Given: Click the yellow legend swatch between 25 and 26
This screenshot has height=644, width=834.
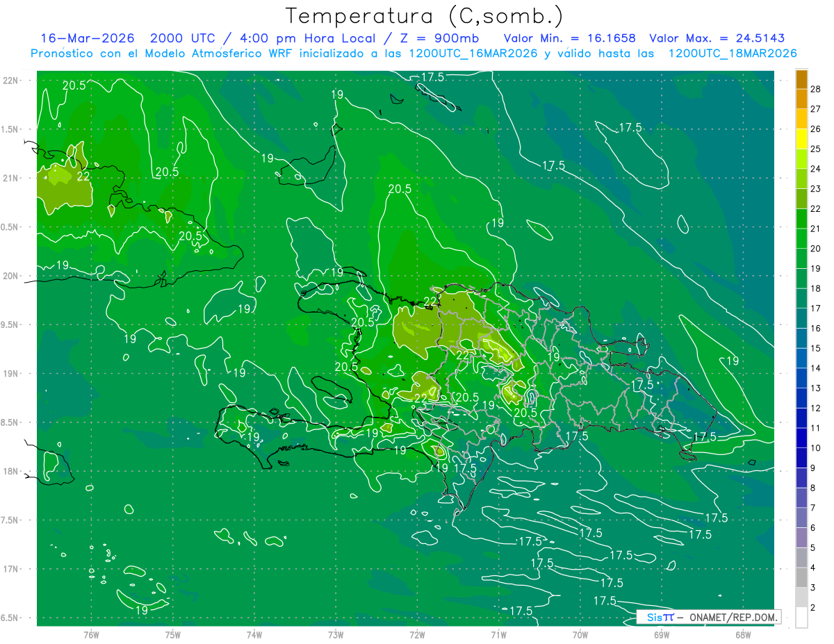Looking at the screenshot, I should (801, 139).
